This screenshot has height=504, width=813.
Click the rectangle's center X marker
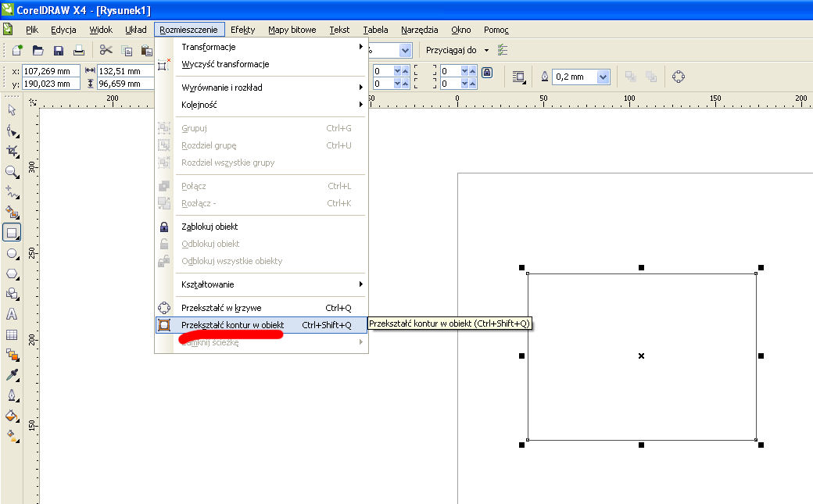(641, 356)
